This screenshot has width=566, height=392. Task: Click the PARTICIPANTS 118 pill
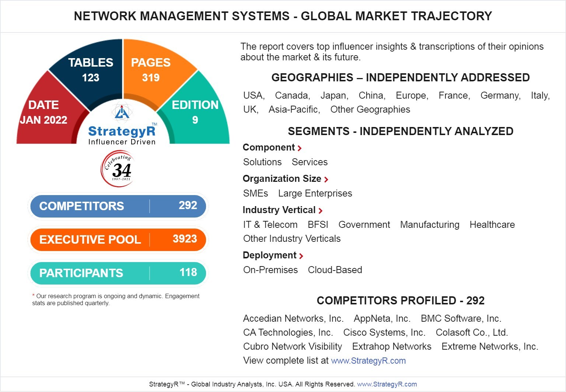pos(118,273)
